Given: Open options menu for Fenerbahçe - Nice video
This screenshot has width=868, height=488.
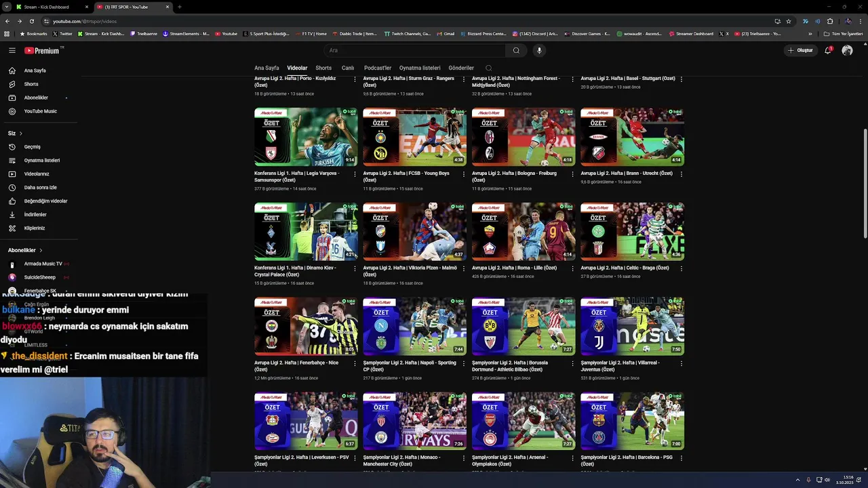Looking at the screenshot, I should 355,363.
